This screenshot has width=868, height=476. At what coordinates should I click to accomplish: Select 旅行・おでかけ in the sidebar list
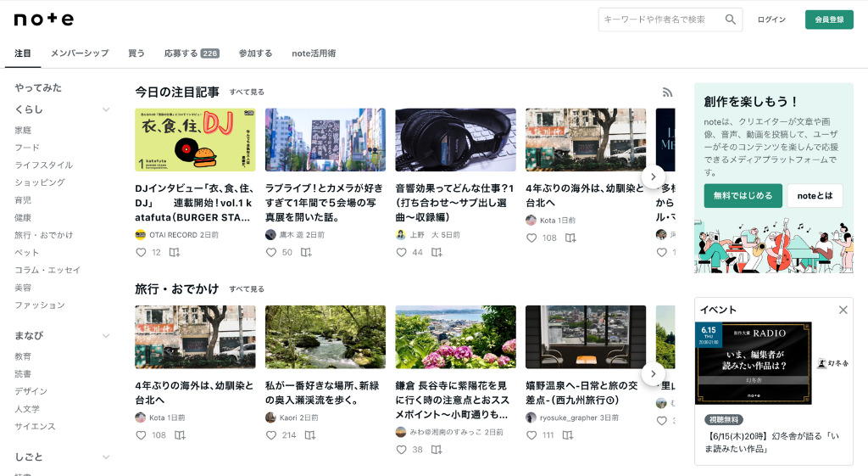(x=44, y=235)
